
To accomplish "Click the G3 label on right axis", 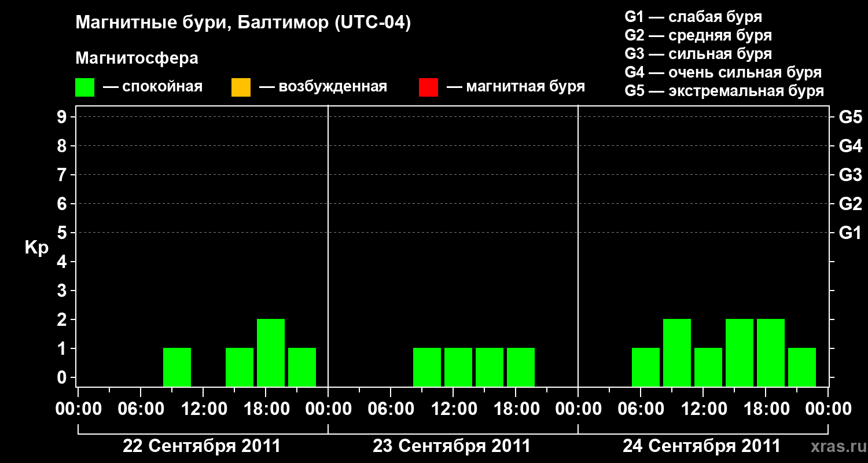I will tap(851, 175).
